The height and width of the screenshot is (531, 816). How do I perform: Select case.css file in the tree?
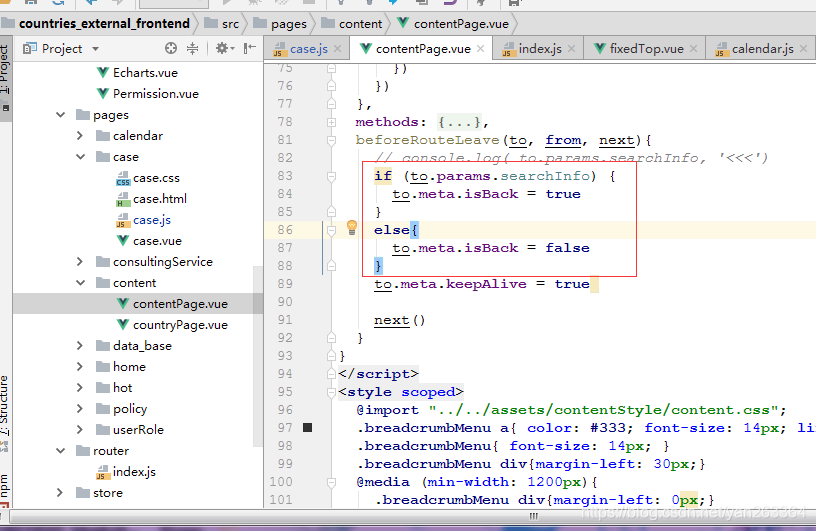148,178
